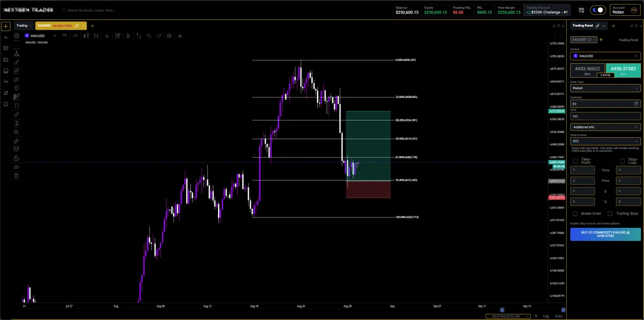Open the Order Type Market dropdown
The height and width of the screenshot is (320, 644).
click(605, 88)
